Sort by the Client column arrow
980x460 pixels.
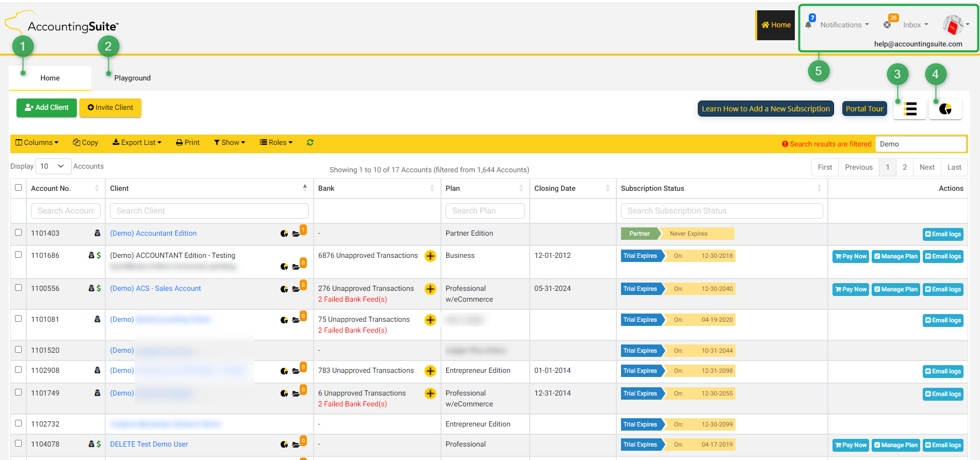[x=305, y=188]
